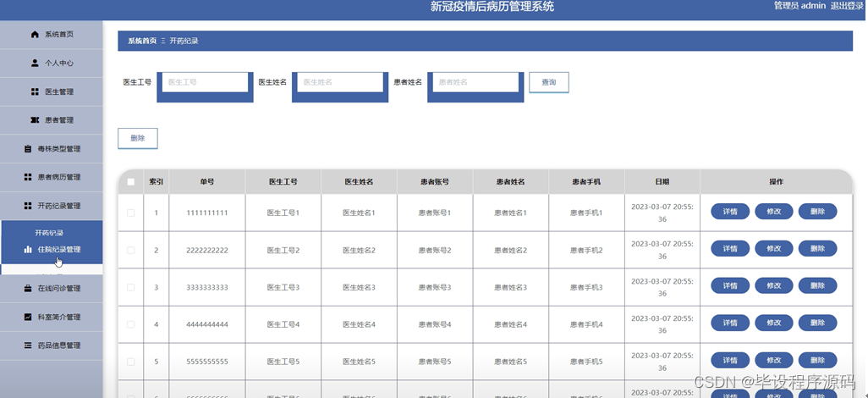Click 删除 for row 5555555555

click(817, 360)
